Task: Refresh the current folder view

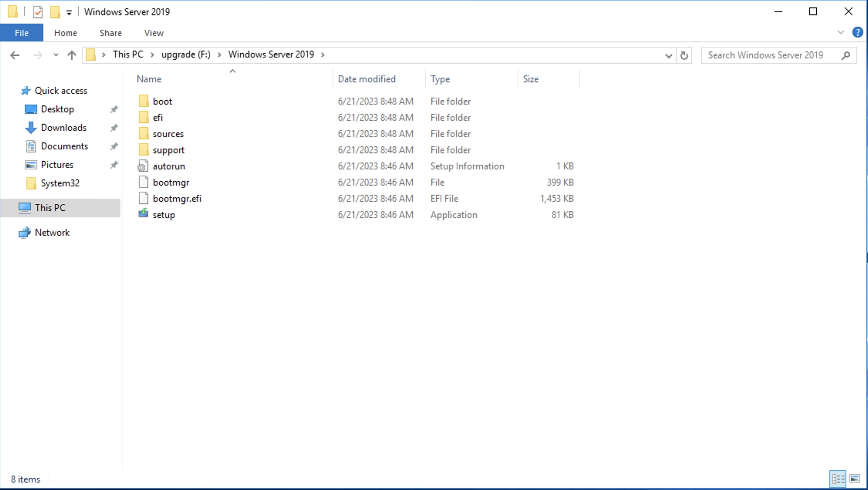Action: 684,55
